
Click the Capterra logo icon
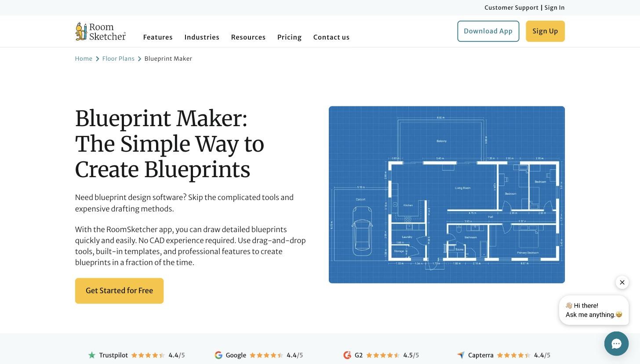coord(461,355)
